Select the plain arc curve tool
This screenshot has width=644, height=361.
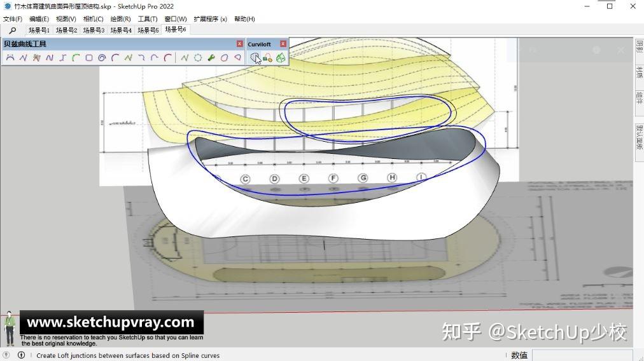coord(115,58)
